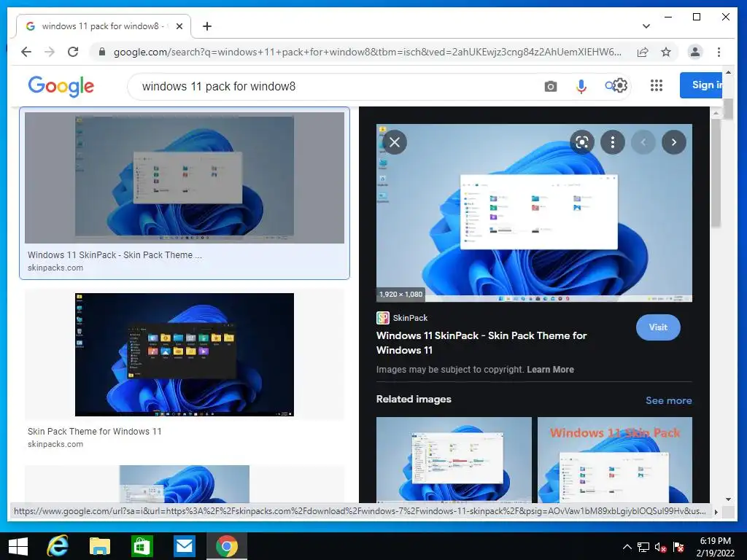Screen dimensions: 747x560
Task: Launch Internet Explorer from taskbar
Action: pos(58,546)
